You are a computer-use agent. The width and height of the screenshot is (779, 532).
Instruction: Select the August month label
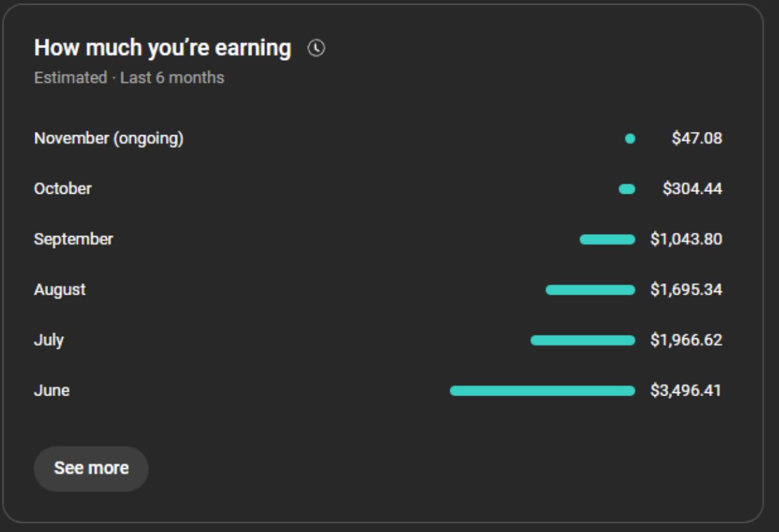click(x=59, y=290)
